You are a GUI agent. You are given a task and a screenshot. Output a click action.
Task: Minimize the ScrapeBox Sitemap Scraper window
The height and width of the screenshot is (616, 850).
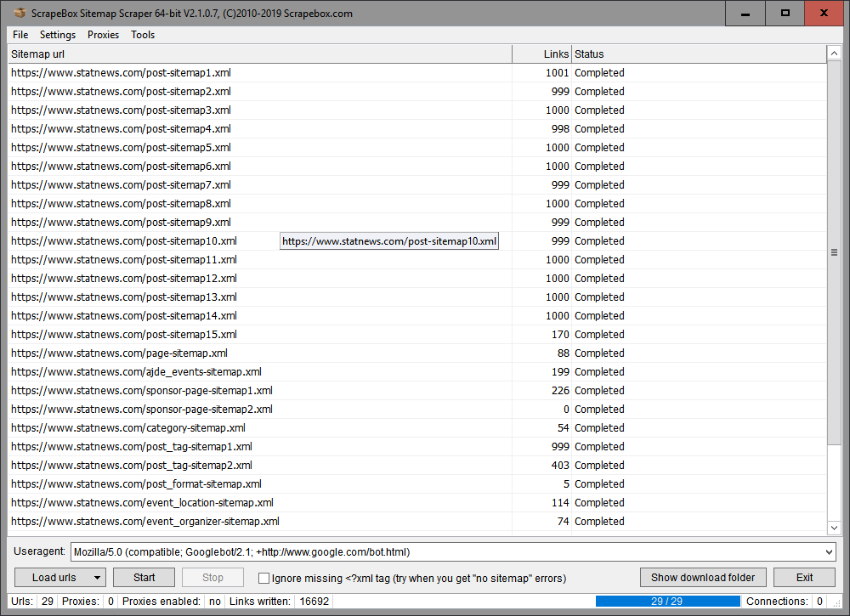[x=745, y=13]
